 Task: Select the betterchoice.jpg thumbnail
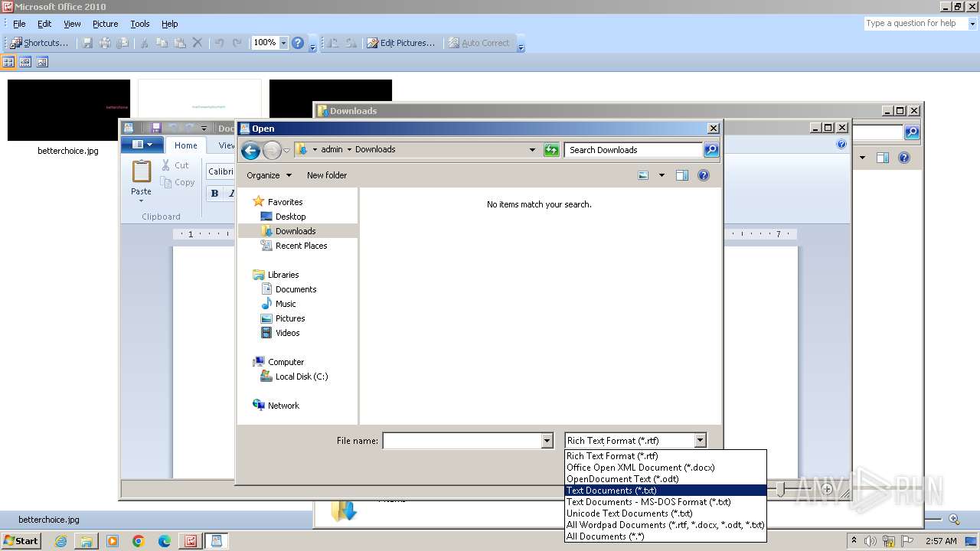(69, 110)
